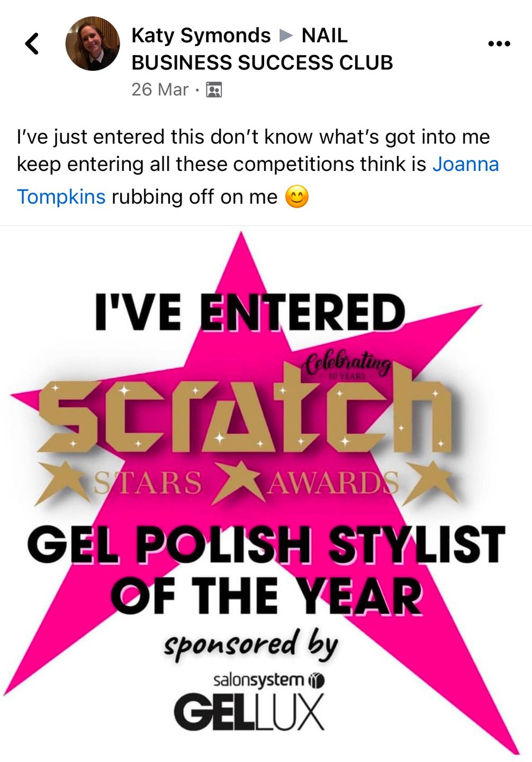Viewport: 532px width, 762px height.
Task: Tap the group members privacy icon
Action: (x=214, y=90)
